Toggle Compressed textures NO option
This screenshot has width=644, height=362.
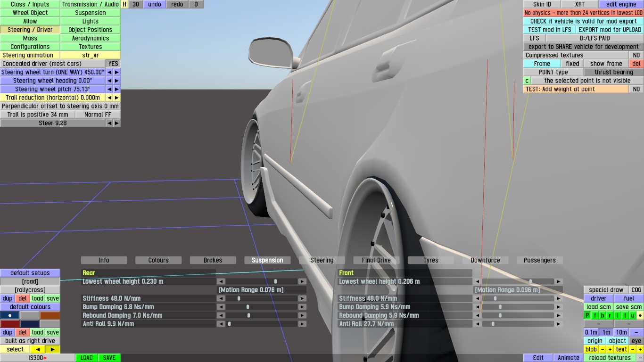[636, 55]
